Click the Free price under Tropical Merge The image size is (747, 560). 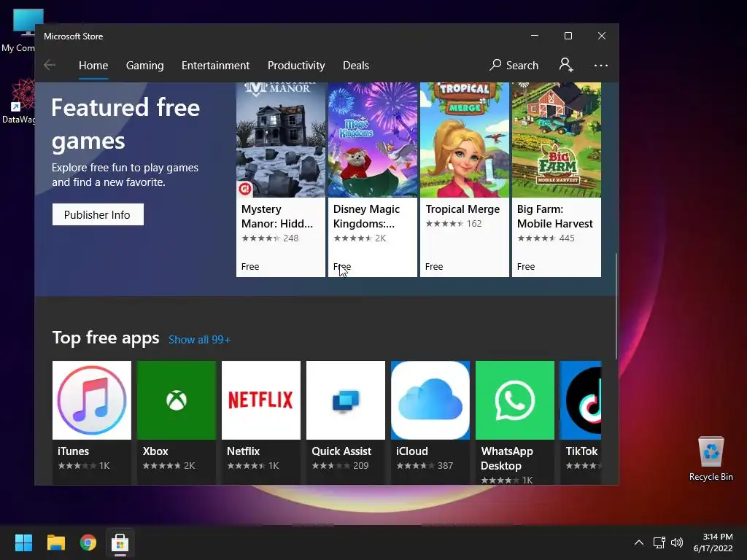pyautogui.click(x=434, y=267)
